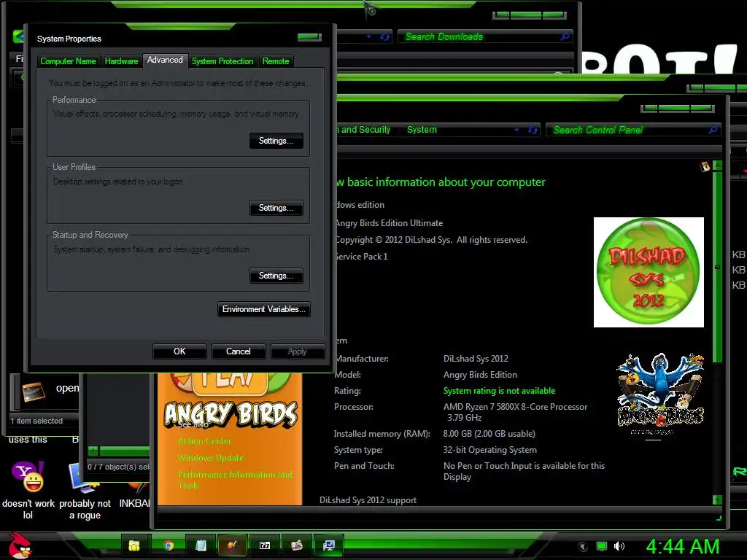The height and width of the screenshot is (560, 747).
Task: Show hidden tray icons
Action: point(583,547)
